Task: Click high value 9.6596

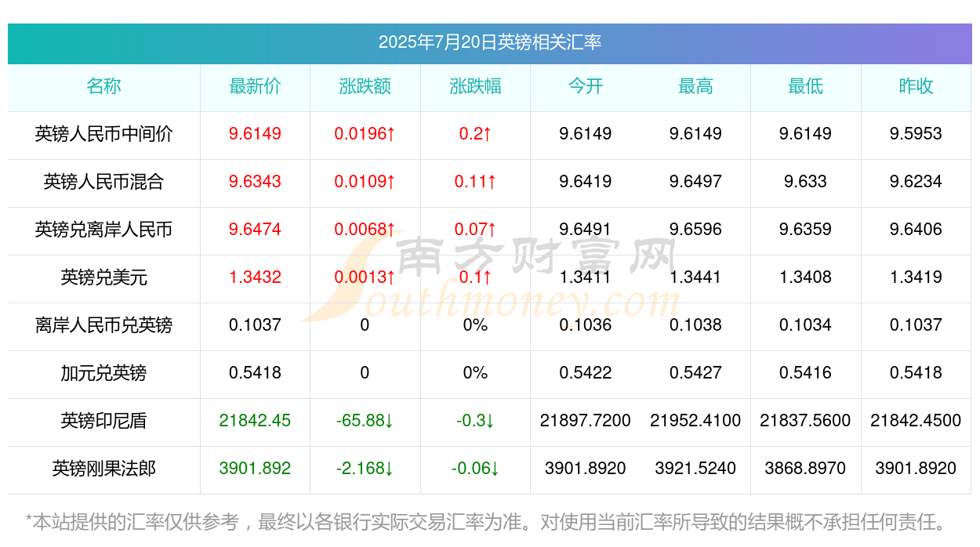Action: pyautogui.click(x=695, y=230)
